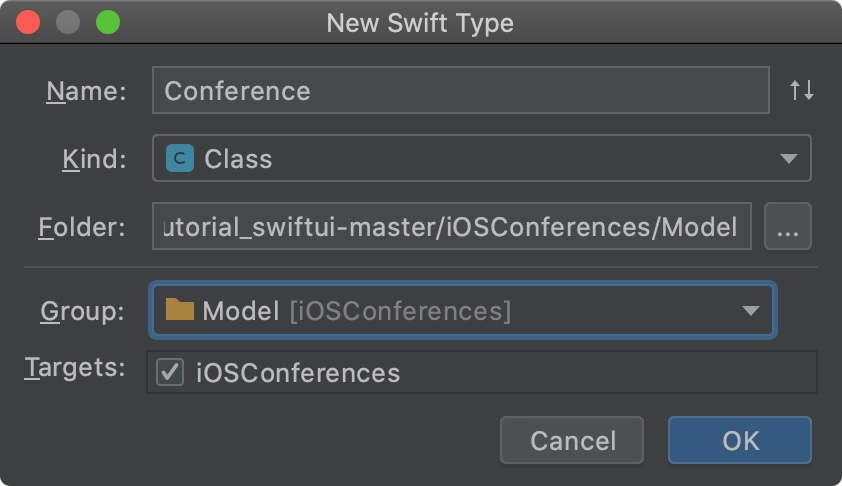Select the Group box showing Model text
The width and height of the screenshot is (842, 486).
(462, 310)
